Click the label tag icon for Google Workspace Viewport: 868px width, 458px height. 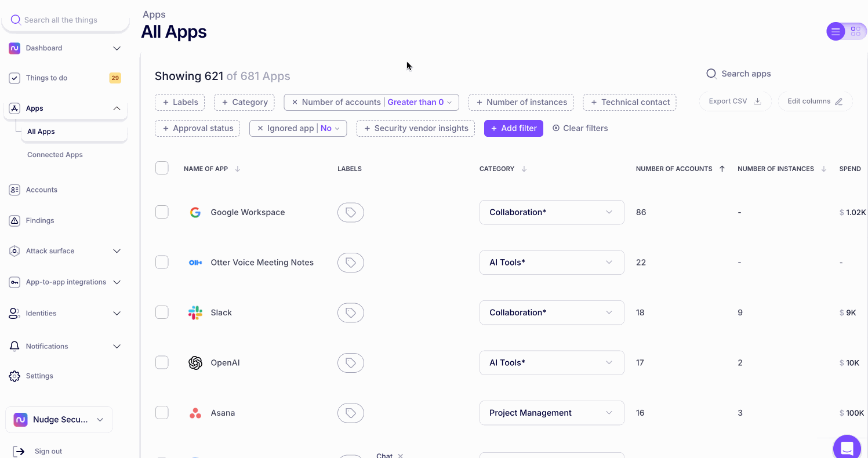pyautogui.click(x=350, y=212)
